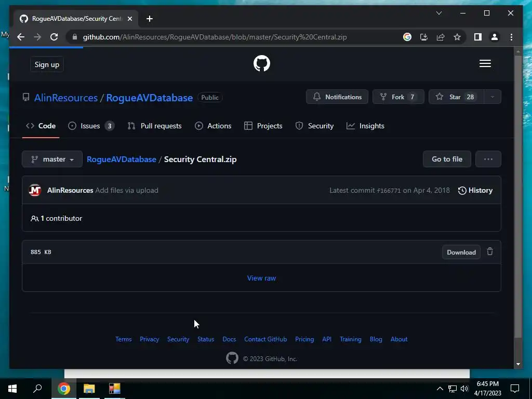Open the volume control tray icon
The width and height of the screenshot is (532, 399).
(x=464, y=389)
